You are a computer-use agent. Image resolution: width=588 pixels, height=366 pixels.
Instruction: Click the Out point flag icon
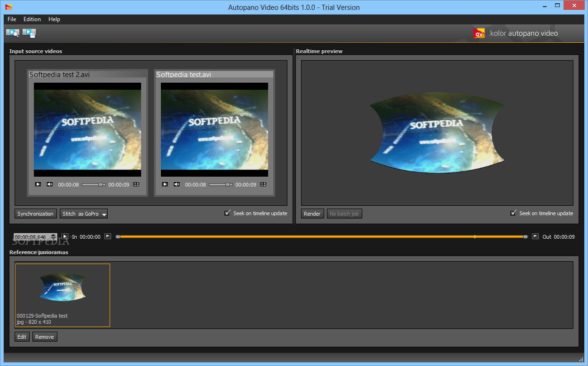[x=535, y=236]
